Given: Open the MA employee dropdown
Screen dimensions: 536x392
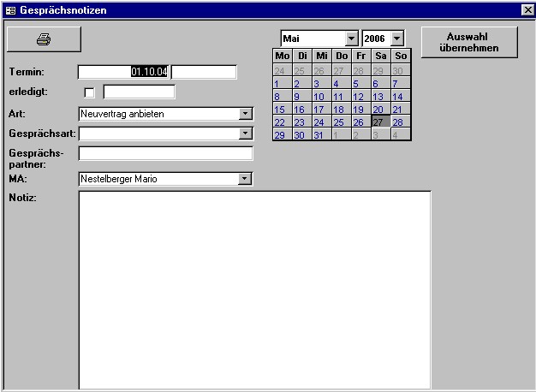Looking at the screenshot, I should (x=246, y=179).
